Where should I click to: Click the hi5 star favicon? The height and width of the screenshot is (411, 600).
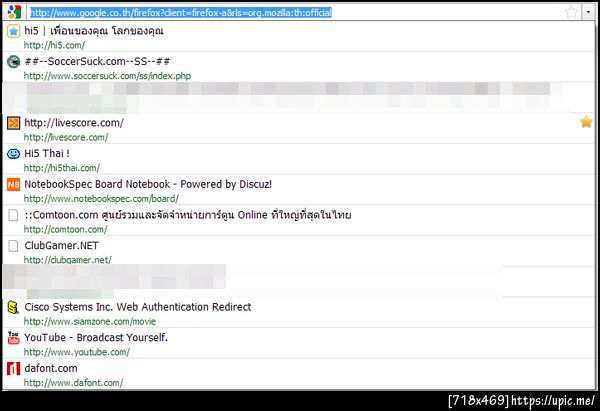pyautogui.click(x=13, y=31)
